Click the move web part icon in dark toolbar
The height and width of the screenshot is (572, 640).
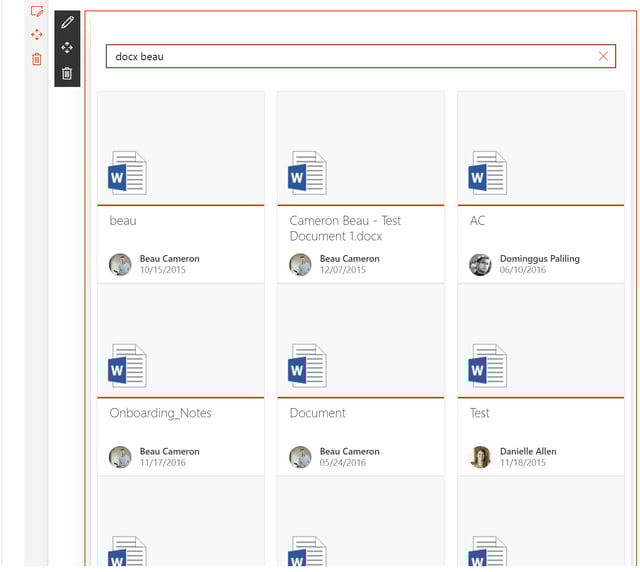[67, 48]
